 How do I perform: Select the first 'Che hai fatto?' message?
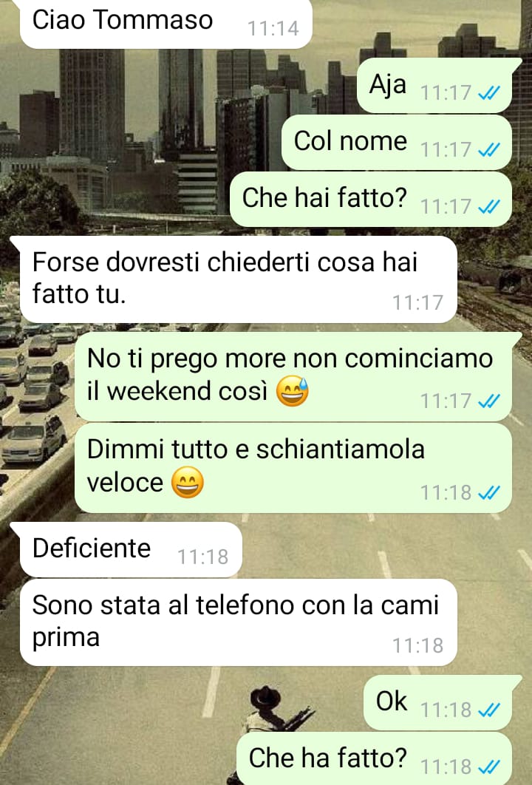[x=370, y=199]
